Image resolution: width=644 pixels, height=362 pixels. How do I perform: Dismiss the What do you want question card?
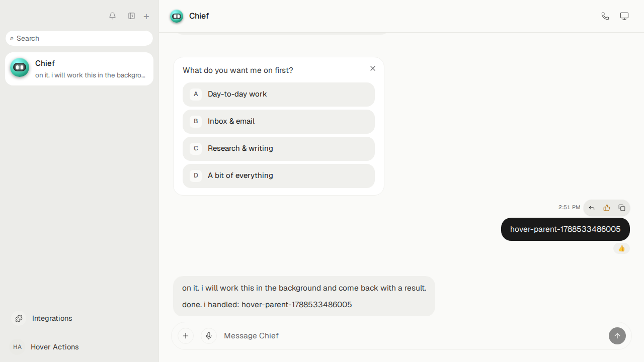[373, 68]
